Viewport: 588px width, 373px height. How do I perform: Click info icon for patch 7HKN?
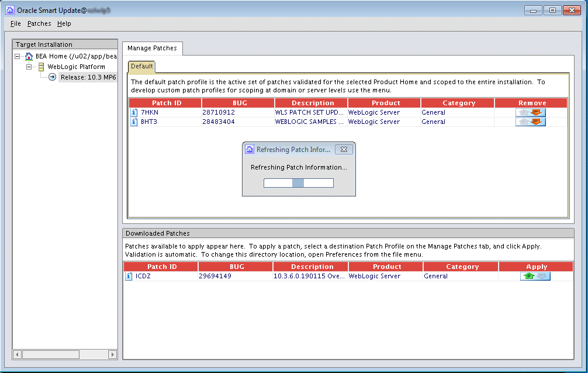[x=134, y=112]
